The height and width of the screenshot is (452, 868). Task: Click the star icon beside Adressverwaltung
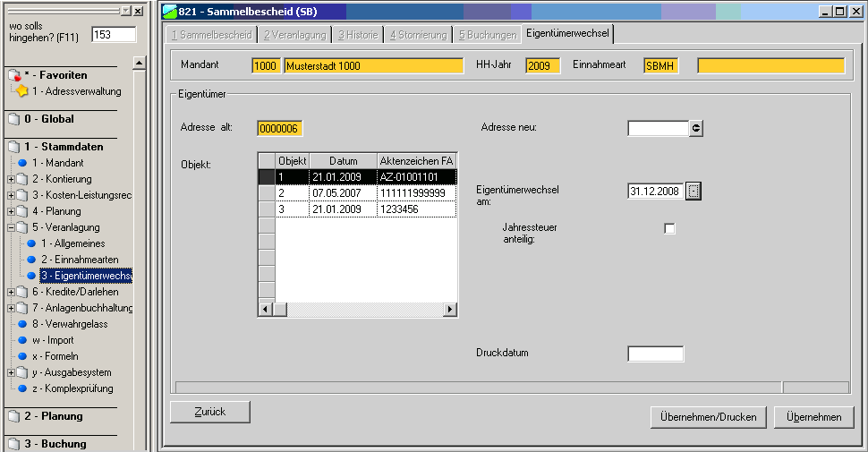click(22, 91)
